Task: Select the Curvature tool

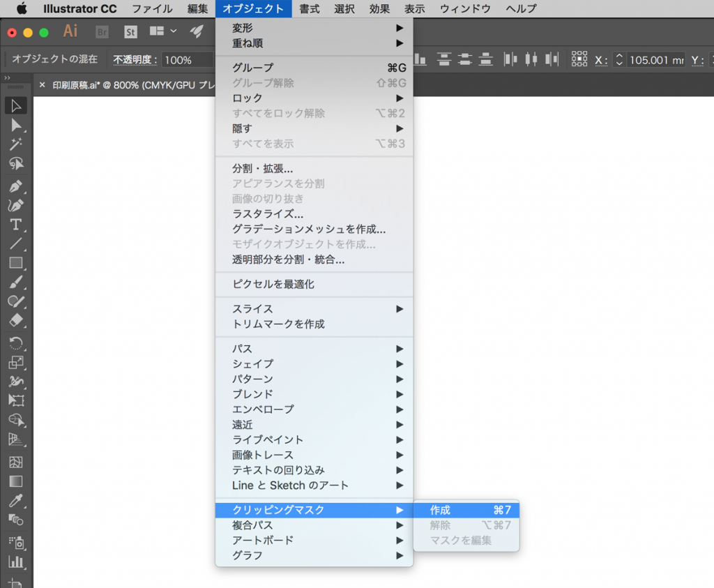Action: pyautogui.click(x=16, y=205)
